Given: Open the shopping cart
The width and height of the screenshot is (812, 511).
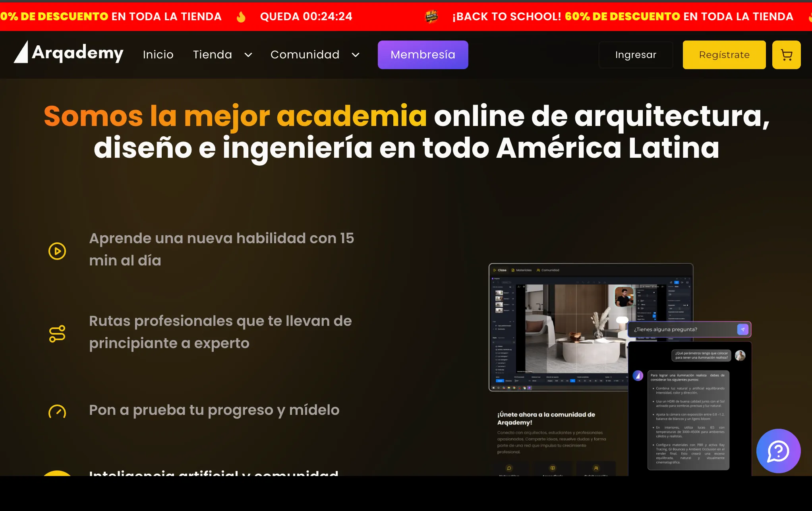Looking at the screenshot, I should [786, 55].
